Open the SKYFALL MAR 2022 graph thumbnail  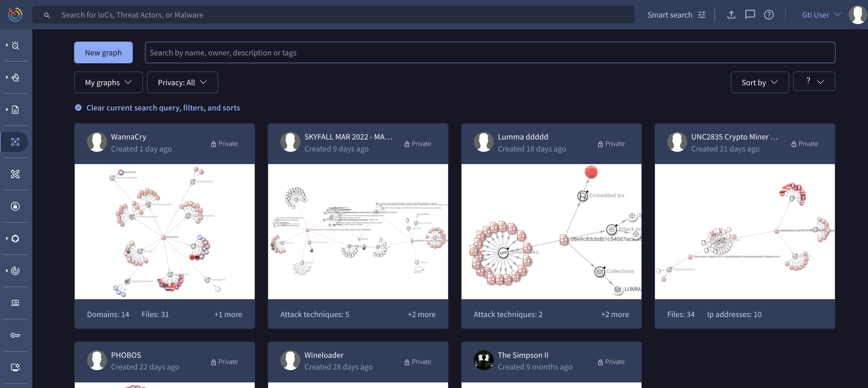358,232
